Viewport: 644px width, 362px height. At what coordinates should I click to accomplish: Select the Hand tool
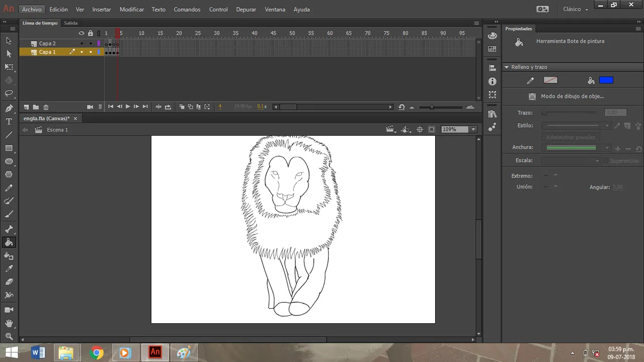click(9, 323)
